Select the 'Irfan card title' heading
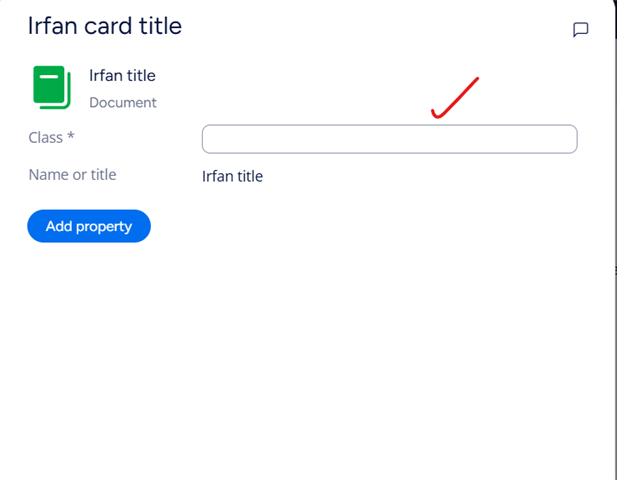The image size is (617, 480). pos(105,26)
